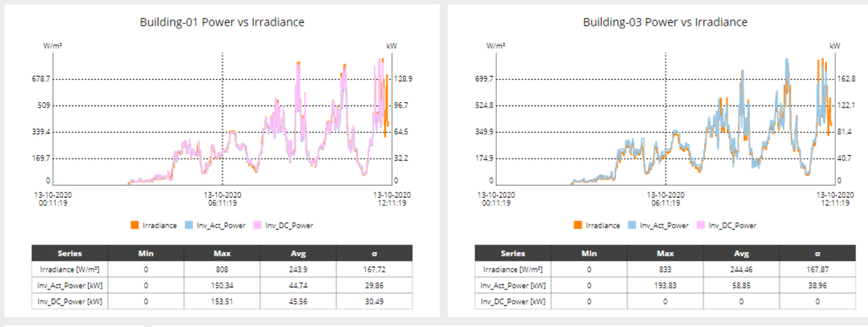
Task: Click 64,5 kW axis label on Building-01 chart
Action: click(401, 132)
